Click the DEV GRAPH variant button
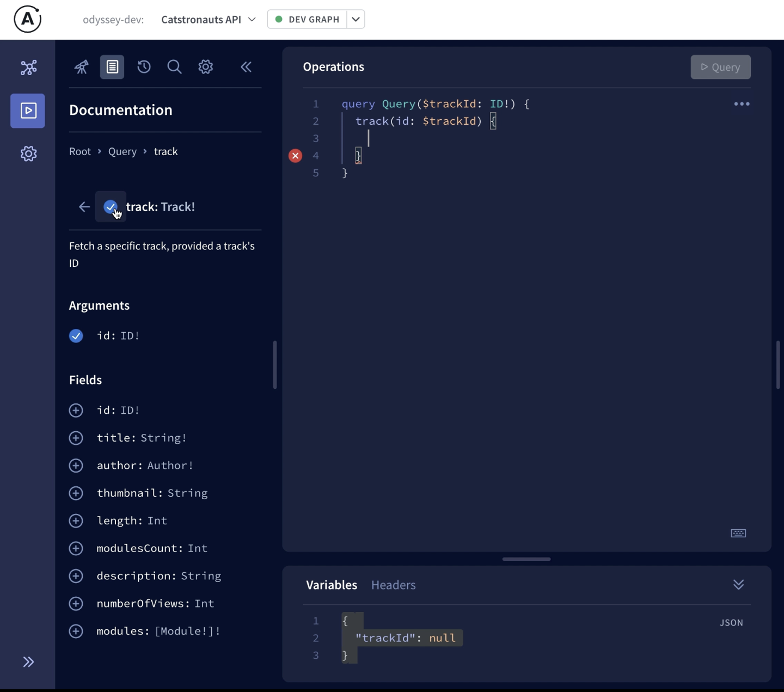The image size is (784, 692). pyautogui.click(x=308, y=20)
